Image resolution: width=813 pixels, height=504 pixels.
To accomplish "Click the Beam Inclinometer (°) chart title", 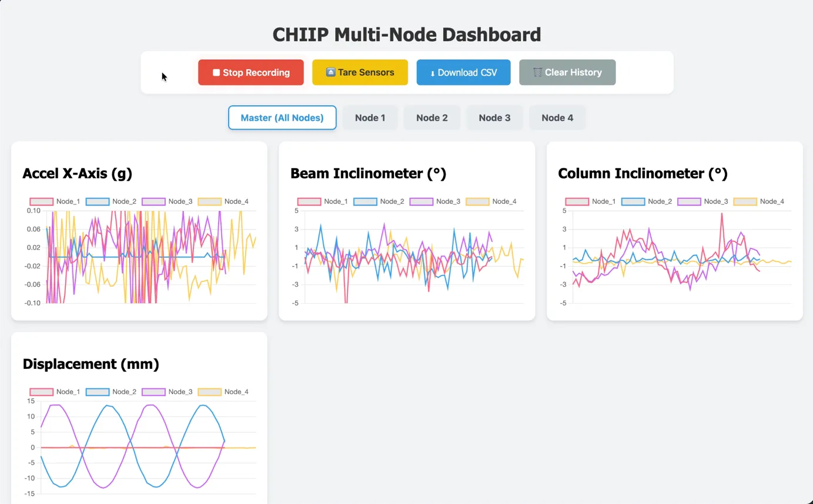I will (368, 173).
